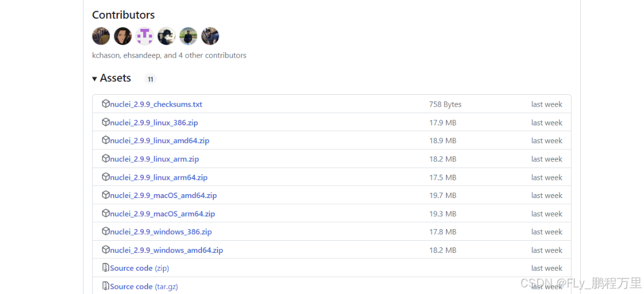Image resolution: width=644 pixels, height=294 pixels.
Task: Download nuclei_2.9.9_windows_amd64.zip
Action: click(166, 250)
